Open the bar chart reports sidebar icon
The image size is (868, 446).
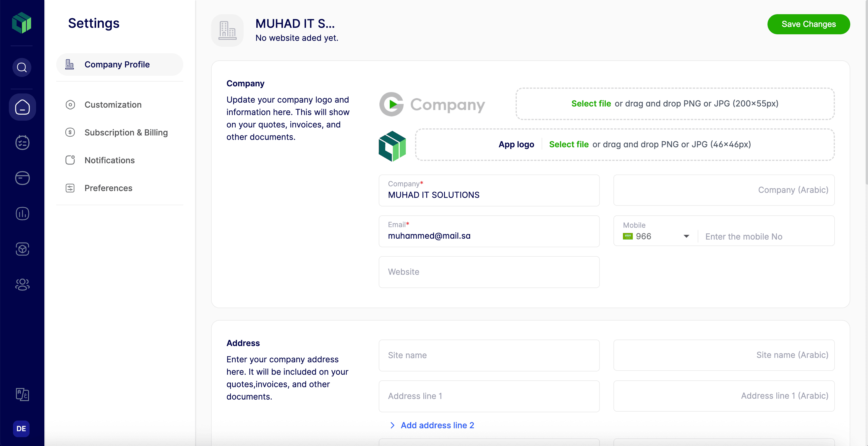[22, 214]
